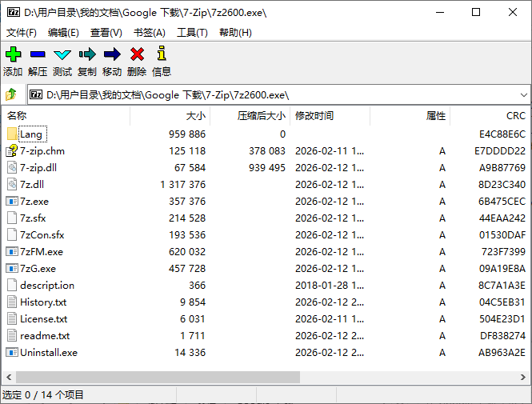Open the 帮助(H) menu

pos(235,33)
